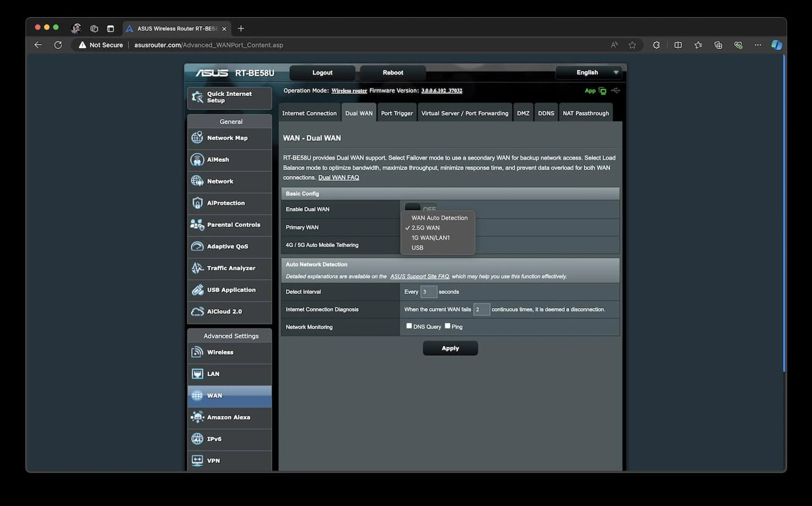The width and height of the screenshot is (812, 506).
Task: Switch to Dual WAN tab
Action: (x=359, y=113)
